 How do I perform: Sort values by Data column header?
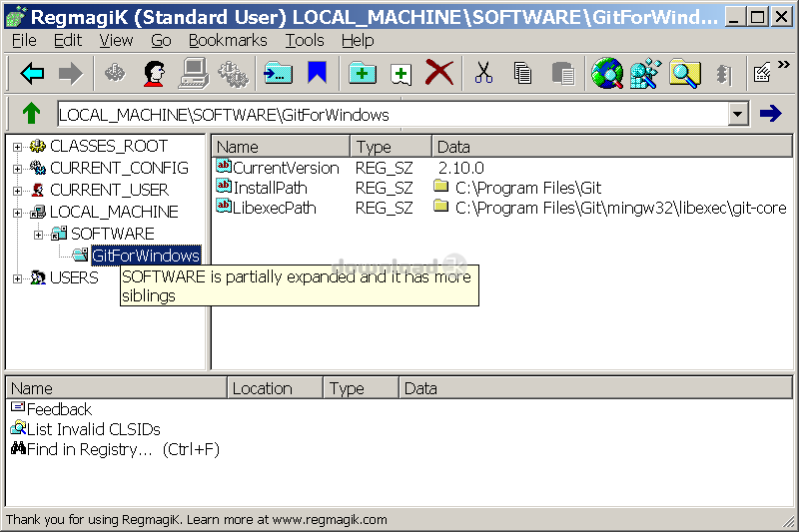point(612,147)
